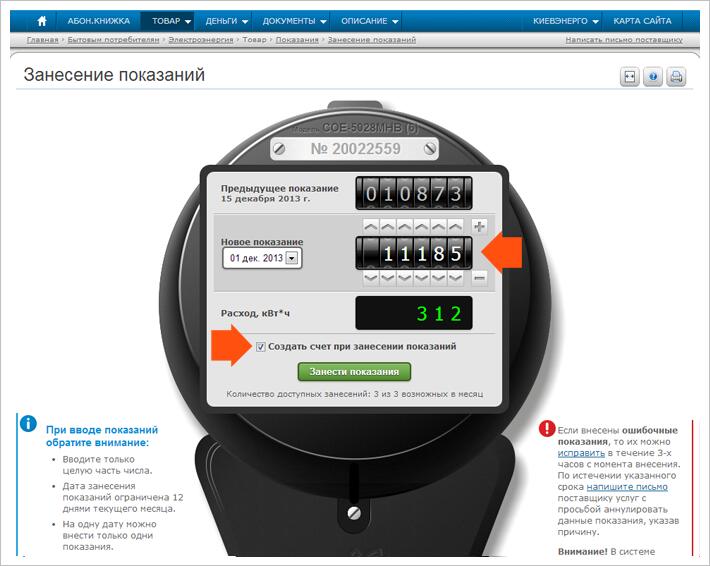Click the green Занести показания button

tap(354, 372)
